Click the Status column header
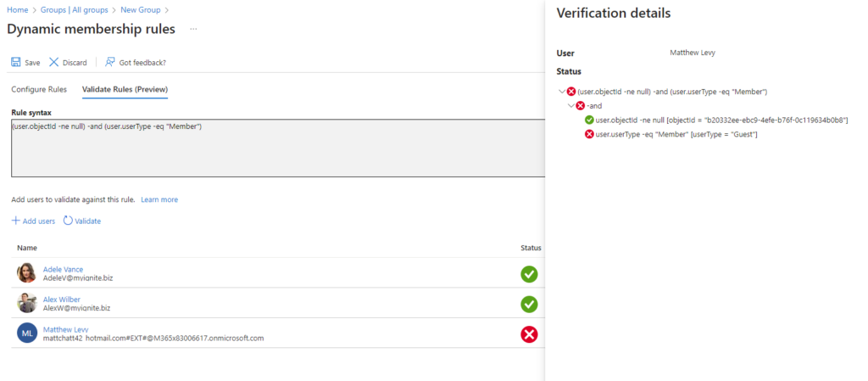The image size is (868, 381). [531, 248]
